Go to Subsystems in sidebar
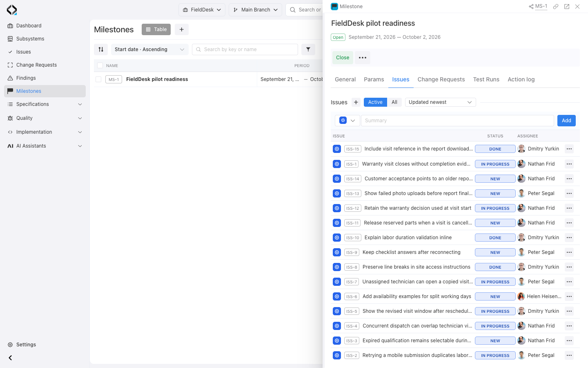Viewport: 588px width, 368px height. 45,39
